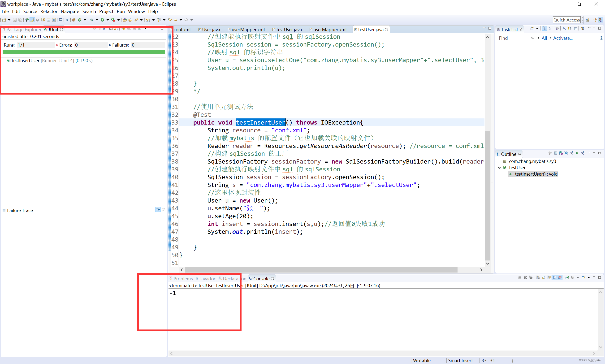
Task: Click the Next Annotation toolbar icon
Action: (x=148, y=20)
